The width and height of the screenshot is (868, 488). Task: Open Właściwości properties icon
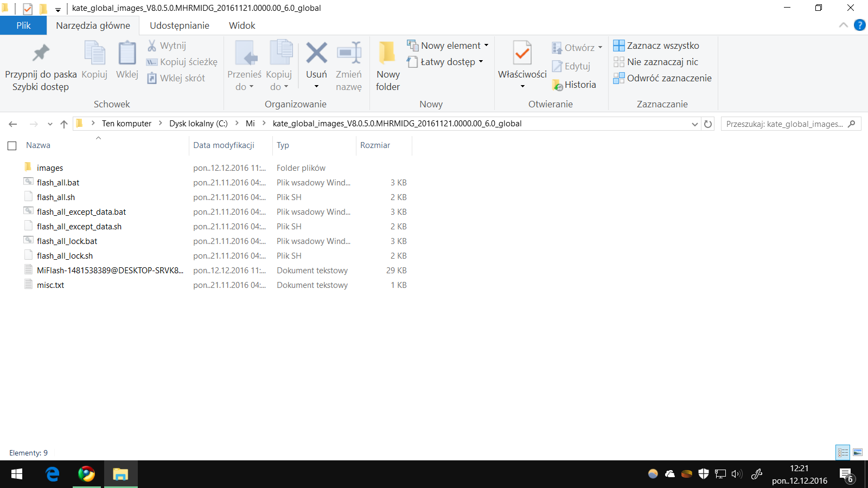click(x=522, y=54)
